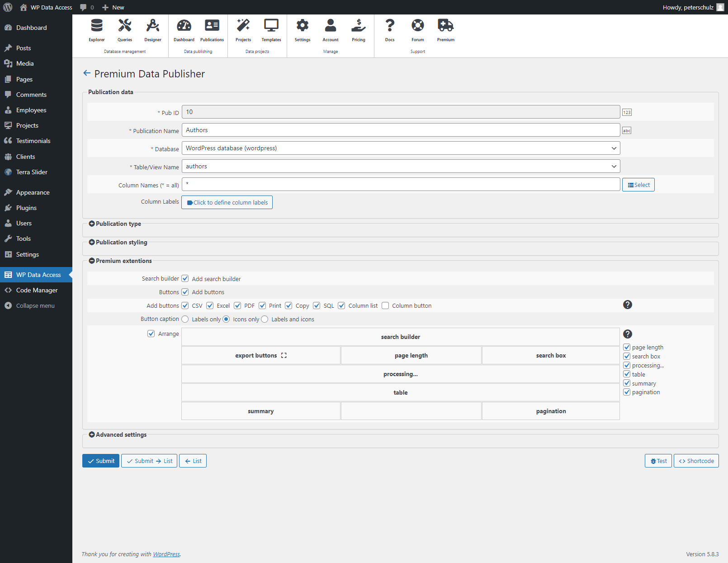Click the Submit then List button

149,461
